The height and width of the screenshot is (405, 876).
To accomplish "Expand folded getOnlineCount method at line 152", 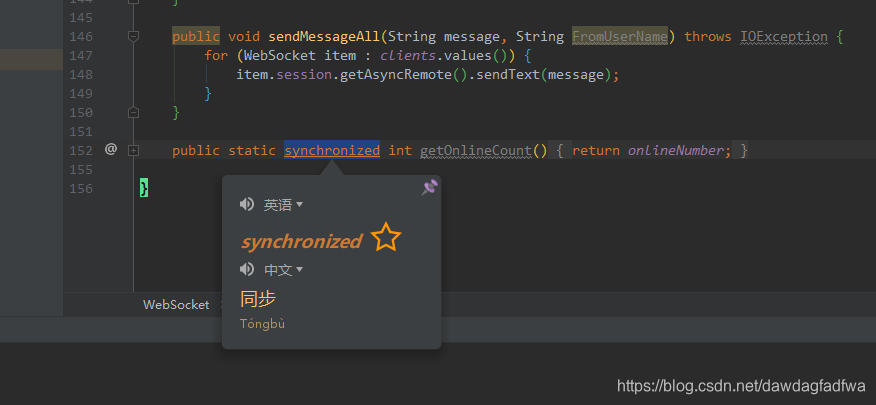I will coord(133,150).
